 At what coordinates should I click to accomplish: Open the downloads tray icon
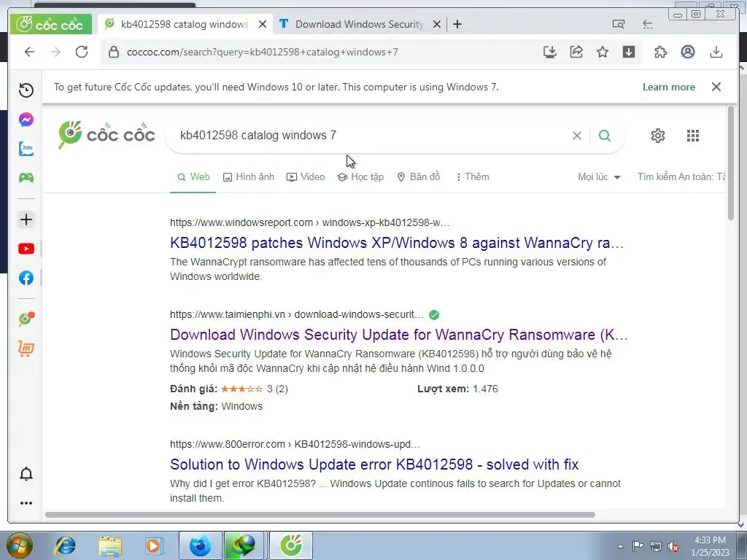[716, 52]
